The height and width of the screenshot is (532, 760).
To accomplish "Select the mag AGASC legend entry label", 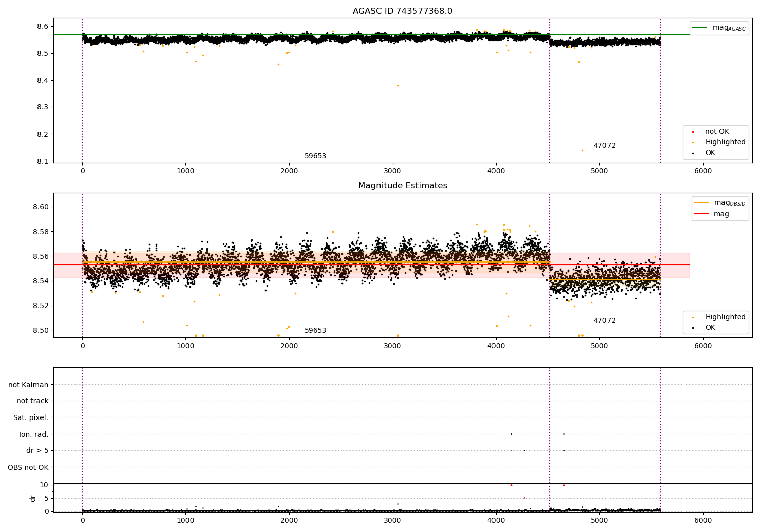I will [x=729, y=28].
